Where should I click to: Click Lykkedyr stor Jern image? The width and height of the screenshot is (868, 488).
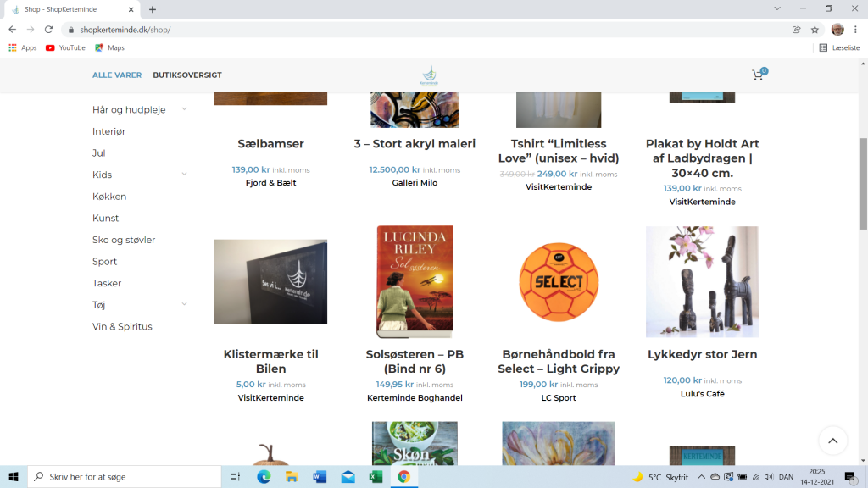[x=702, y=281]
